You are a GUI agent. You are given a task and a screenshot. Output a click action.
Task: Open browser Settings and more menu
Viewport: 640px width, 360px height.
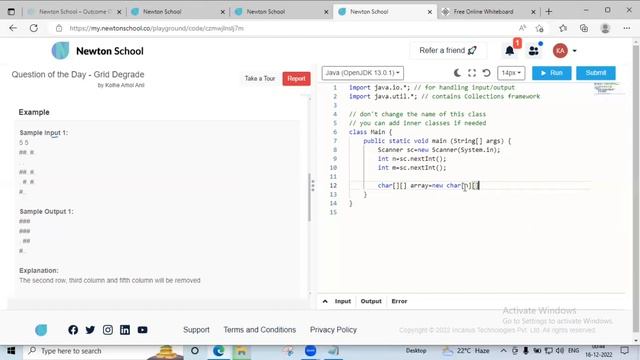(627, 28)
